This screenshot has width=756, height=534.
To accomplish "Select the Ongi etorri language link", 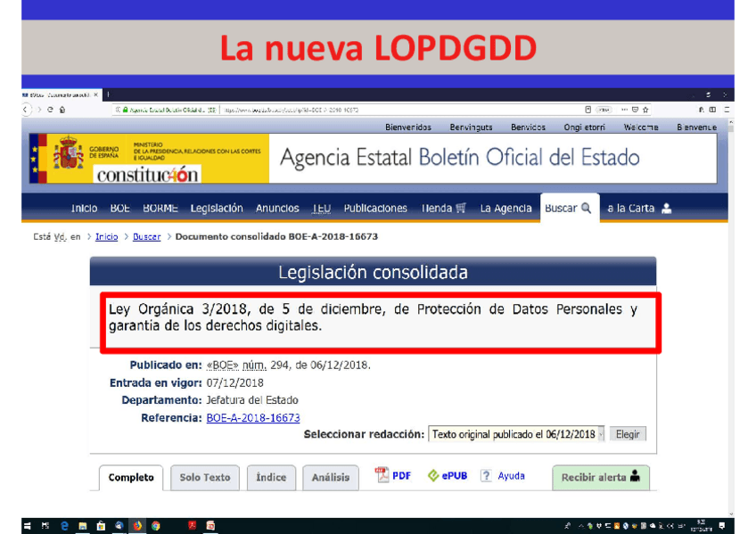I will (584, 127).
